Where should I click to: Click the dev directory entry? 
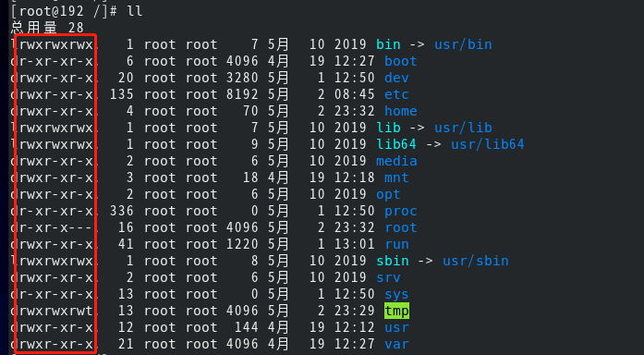point(396,78)
